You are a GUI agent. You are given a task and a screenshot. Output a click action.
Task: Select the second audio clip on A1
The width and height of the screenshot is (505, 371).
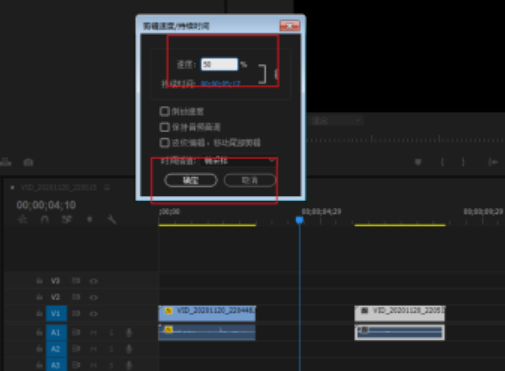tap(400, 333)
